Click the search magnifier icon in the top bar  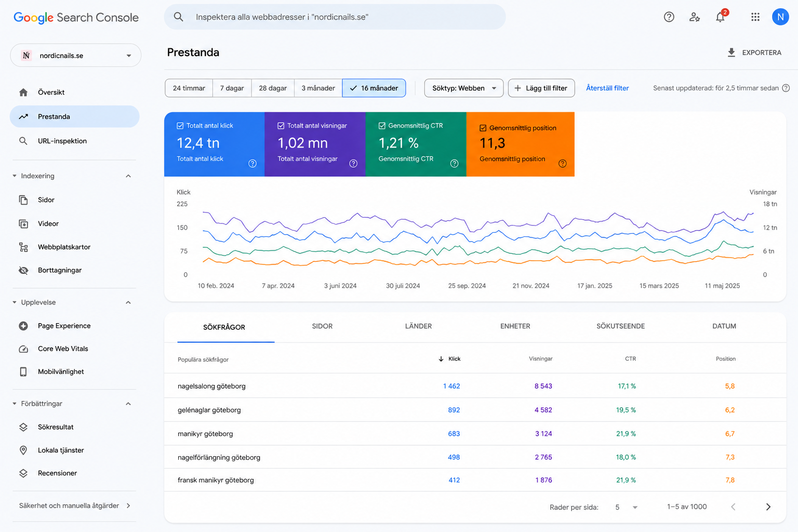[x=178, y=17]
